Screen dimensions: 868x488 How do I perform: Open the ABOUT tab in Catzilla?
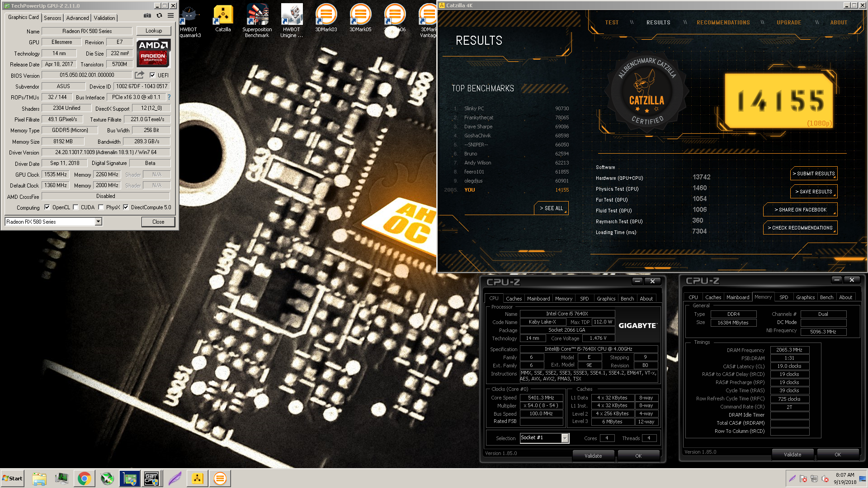tap(839, 23)
